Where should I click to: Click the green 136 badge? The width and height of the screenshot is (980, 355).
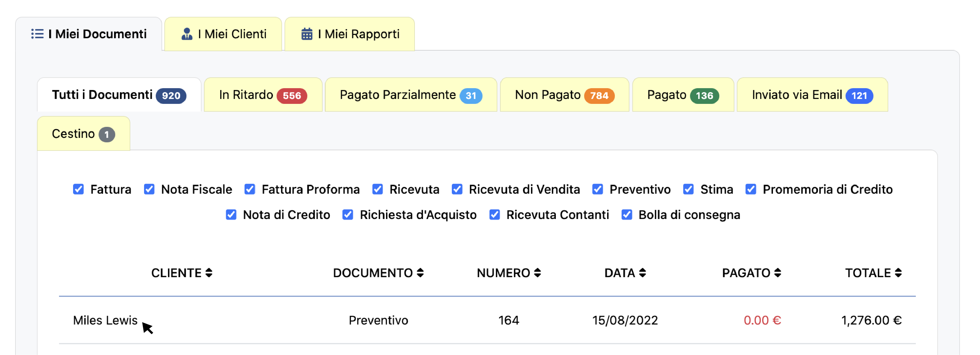(x=705, y=96)
